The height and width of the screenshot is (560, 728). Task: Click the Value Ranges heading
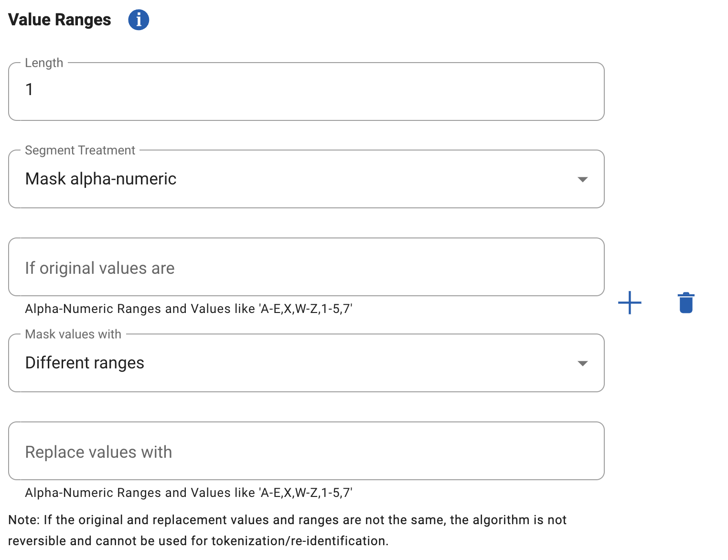60,20
